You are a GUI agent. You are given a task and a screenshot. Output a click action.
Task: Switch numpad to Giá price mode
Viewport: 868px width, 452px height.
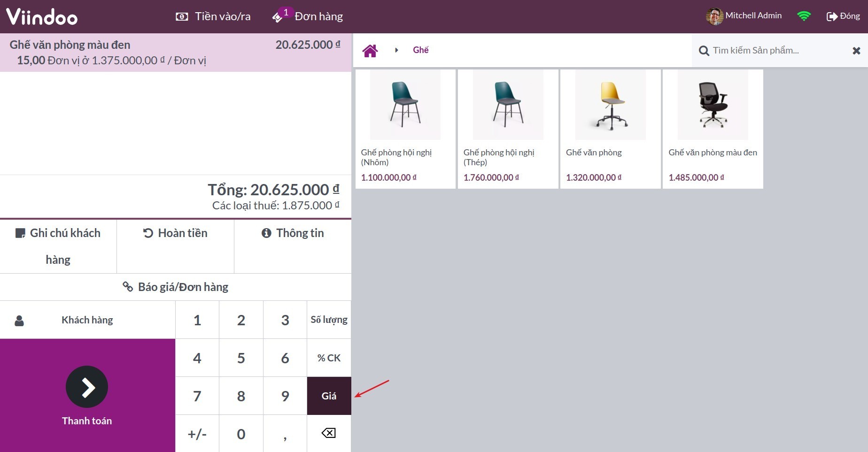(x=329, y=396)
